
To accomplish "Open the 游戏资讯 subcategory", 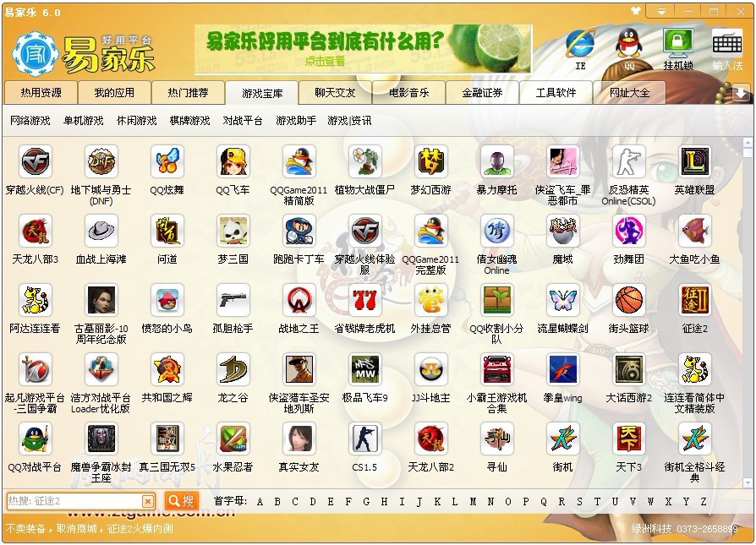I will [x=349, y=121].
